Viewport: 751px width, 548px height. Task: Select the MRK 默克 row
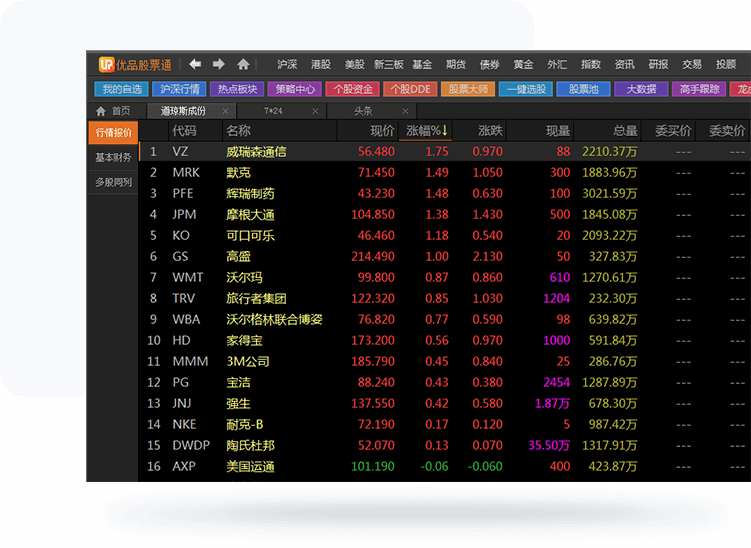pyautogui.click(x=444, y=172)
